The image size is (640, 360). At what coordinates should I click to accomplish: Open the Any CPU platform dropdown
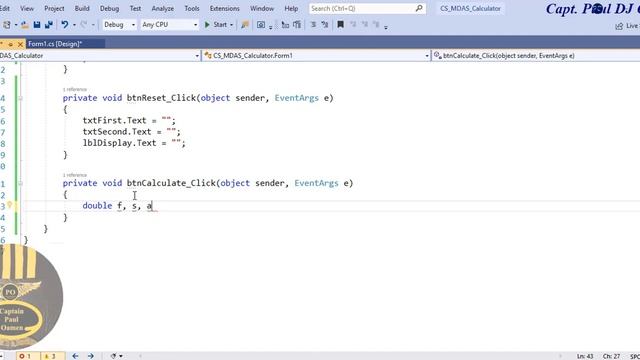click(169, 25)
